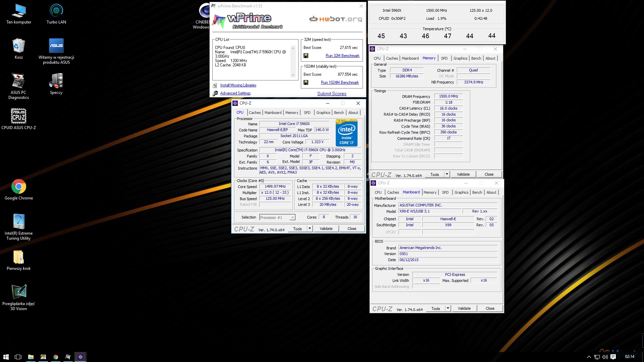644x362 pixels.
Task: Open Caches tab in Mainboard window
Action: click(x=393, y=192)
